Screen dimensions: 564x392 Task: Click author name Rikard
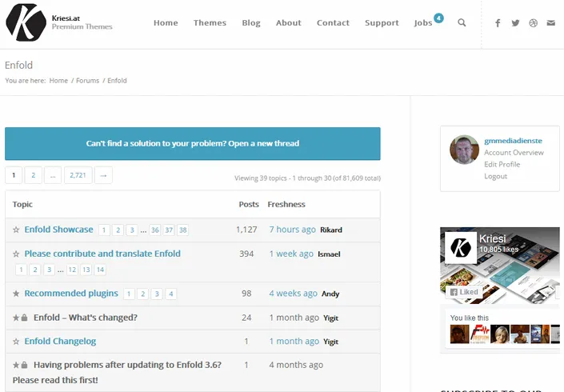click(x=331, y=230)
